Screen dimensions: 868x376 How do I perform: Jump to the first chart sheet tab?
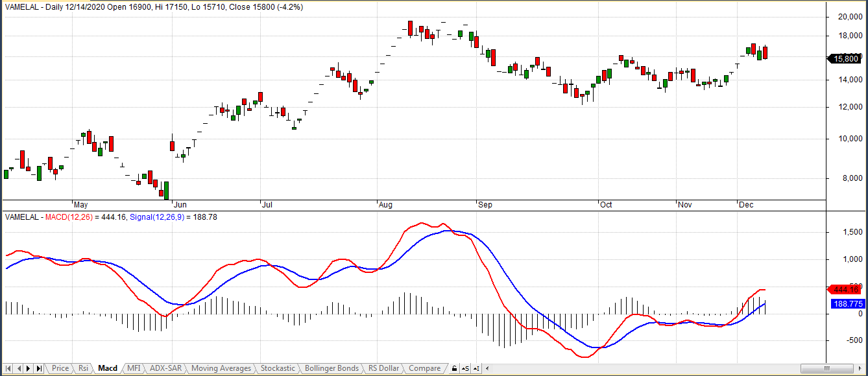point(8,368)
